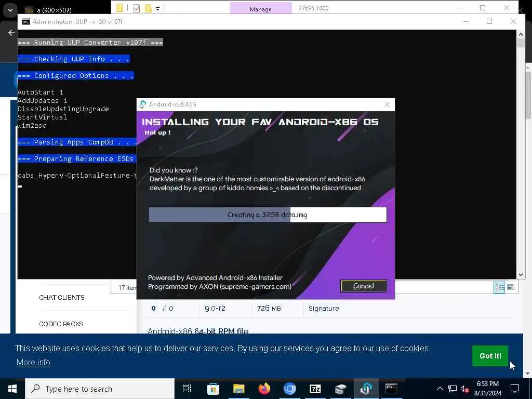Open the Signature link in the download row

click(323, 309)
